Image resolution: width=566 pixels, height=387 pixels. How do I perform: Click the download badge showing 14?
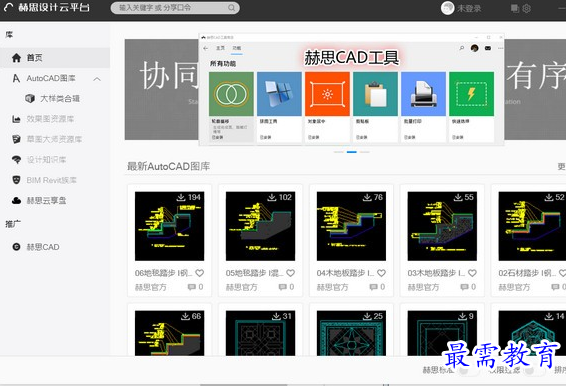[555, 316]
